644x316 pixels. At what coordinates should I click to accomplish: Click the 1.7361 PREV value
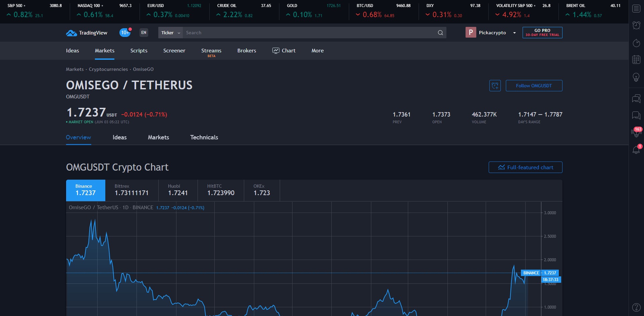pyautogui.click(x=401, y=115)
